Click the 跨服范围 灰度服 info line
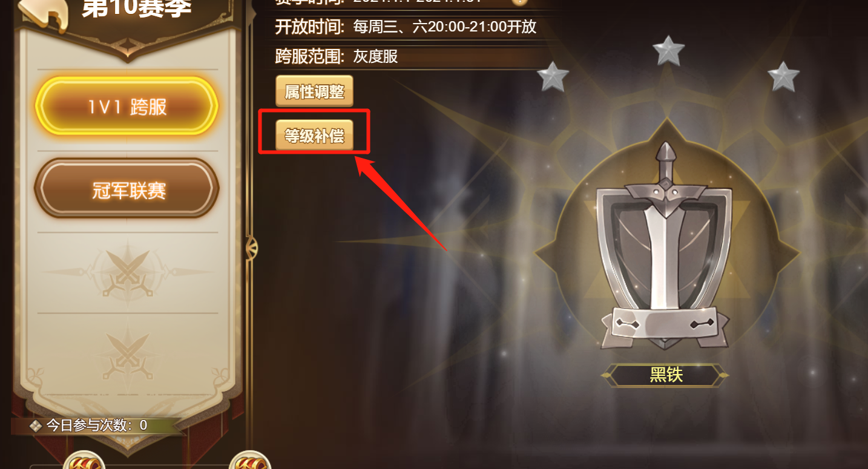868x469 pixels. point(337,57)
